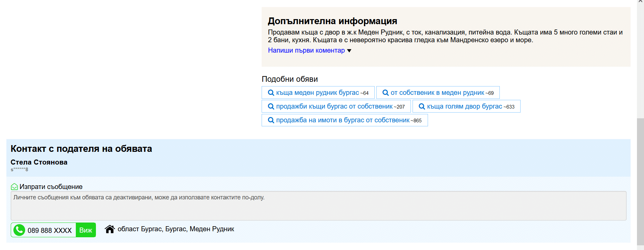Click the green phone call icon
Screen dimensions: 644x250
19,230
